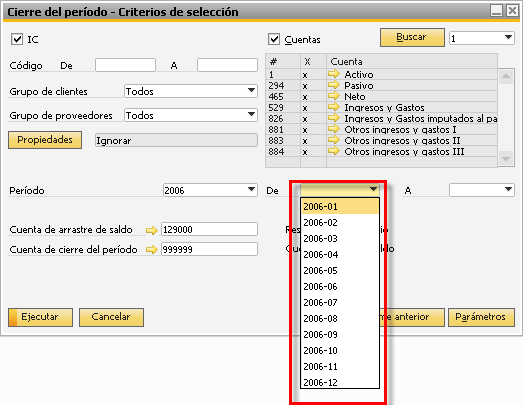Click the Buscar button
The height and width of the screenshot is (405, 523).
412,37
